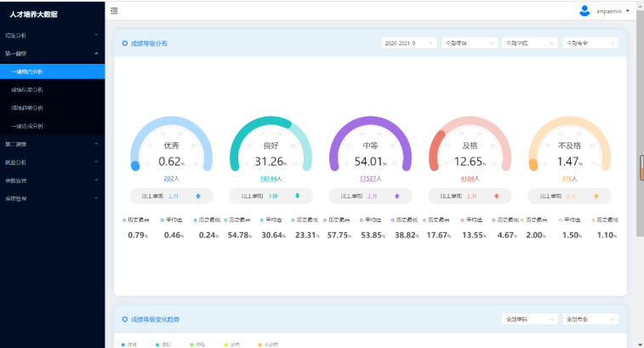644x348 pixels.
Task: Expand the 参数设置 sidebar menu
Action: [52, 180]
